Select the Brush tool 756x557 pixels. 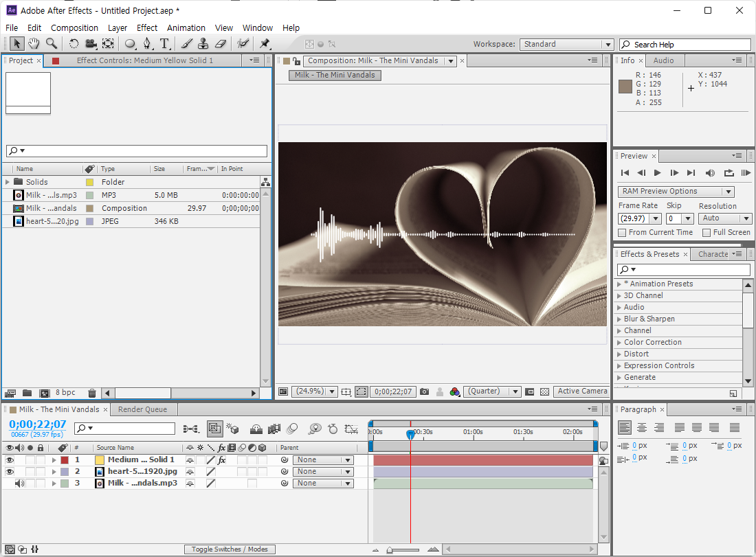click(x=186, y=44)
